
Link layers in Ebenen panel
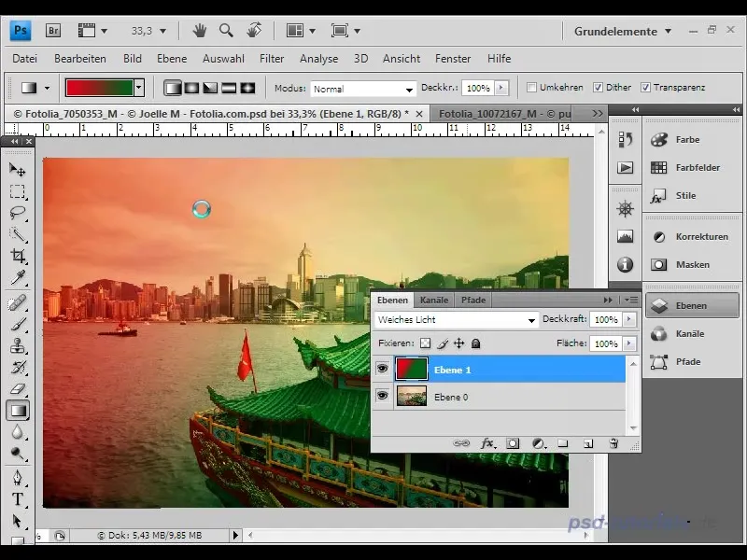tap(461, 443)
